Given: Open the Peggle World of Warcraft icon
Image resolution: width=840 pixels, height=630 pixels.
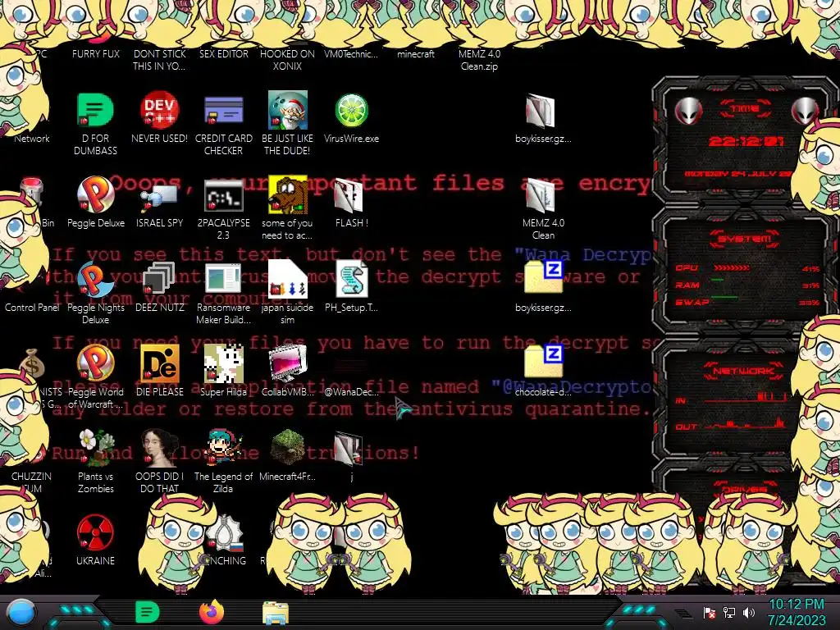Looking at the screenshot, I should click(x=95, y=363).
